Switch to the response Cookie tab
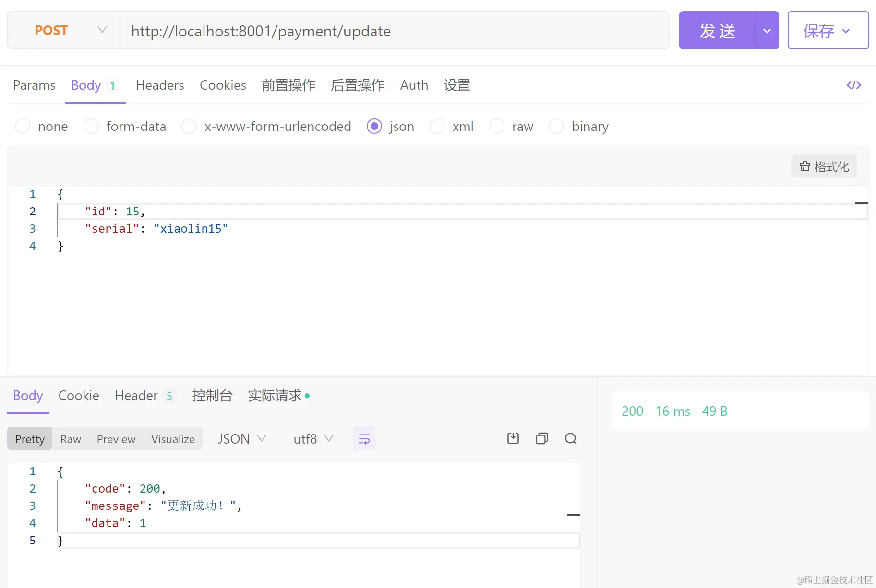 [78, 395]
